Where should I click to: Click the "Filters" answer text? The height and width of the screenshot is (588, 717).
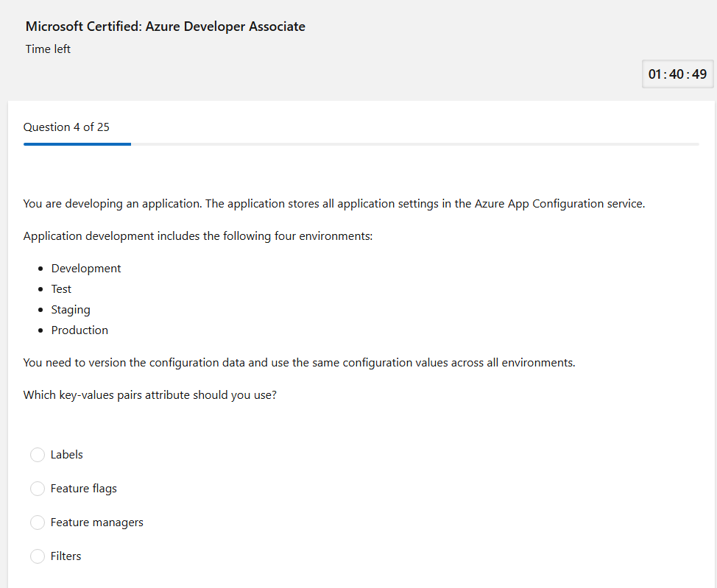click(66, 556)
